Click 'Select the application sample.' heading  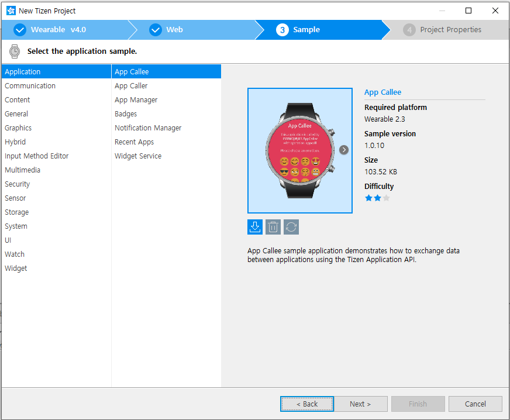coord(82,51)
